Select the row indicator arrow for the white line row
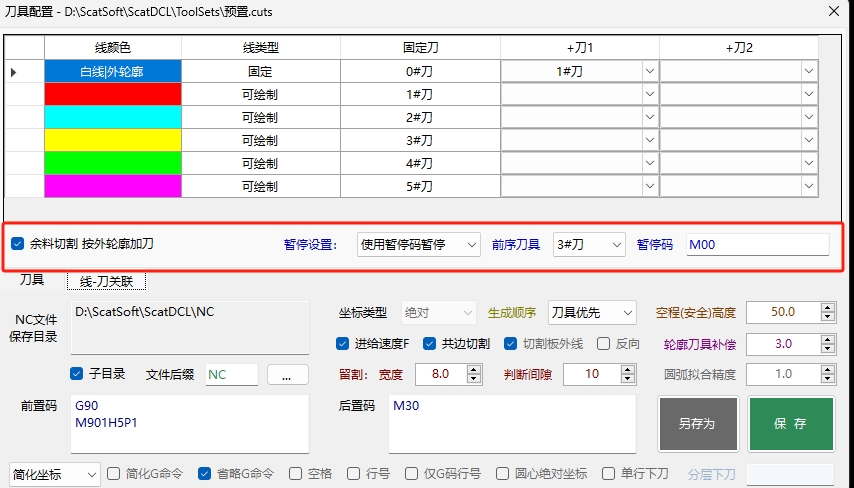854x488 pixels. click(14, 72)
